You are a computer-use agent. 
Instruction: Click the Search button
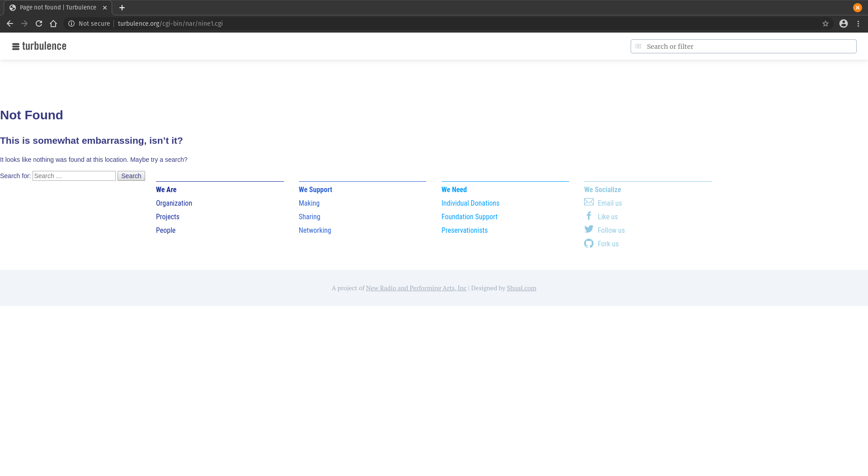[131, 176]
